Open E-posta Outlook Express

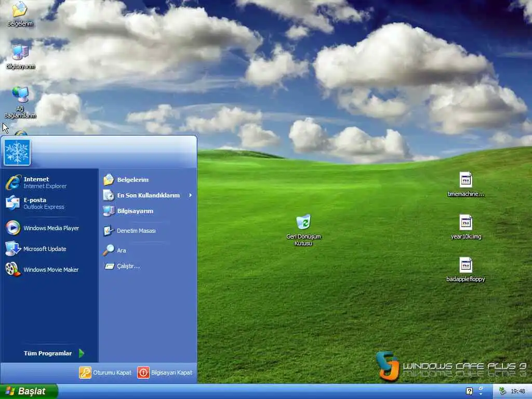click(x=49, y=203)
